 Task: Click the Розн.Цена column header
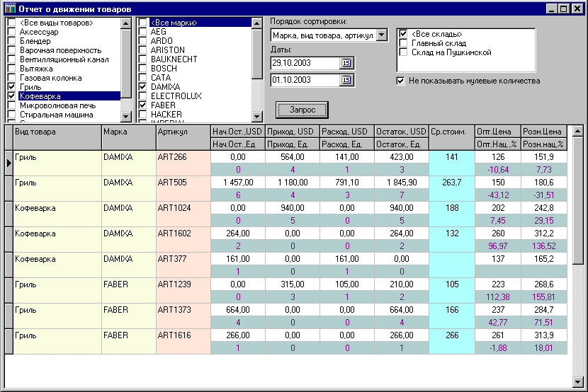click(544, 132)
